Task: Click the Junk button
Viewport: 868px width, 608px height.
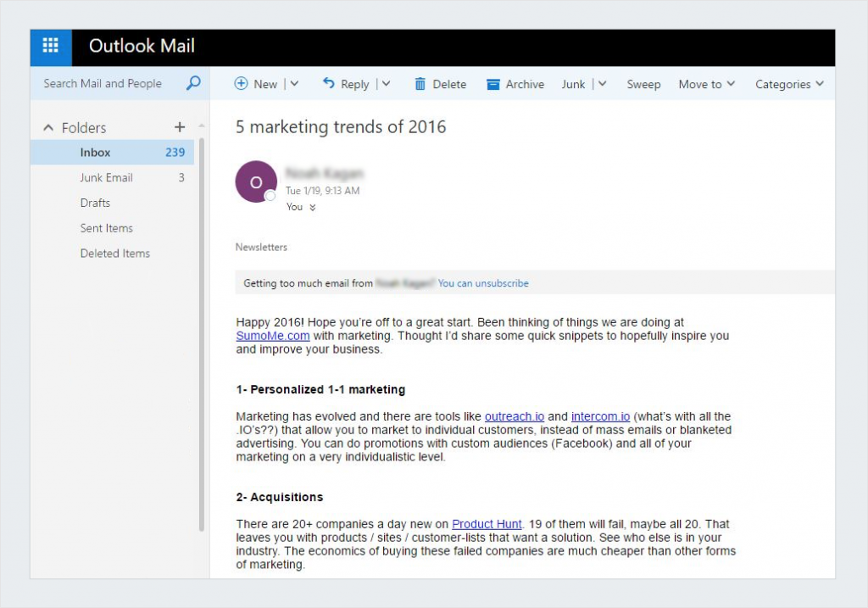Action: click(573, 84)
